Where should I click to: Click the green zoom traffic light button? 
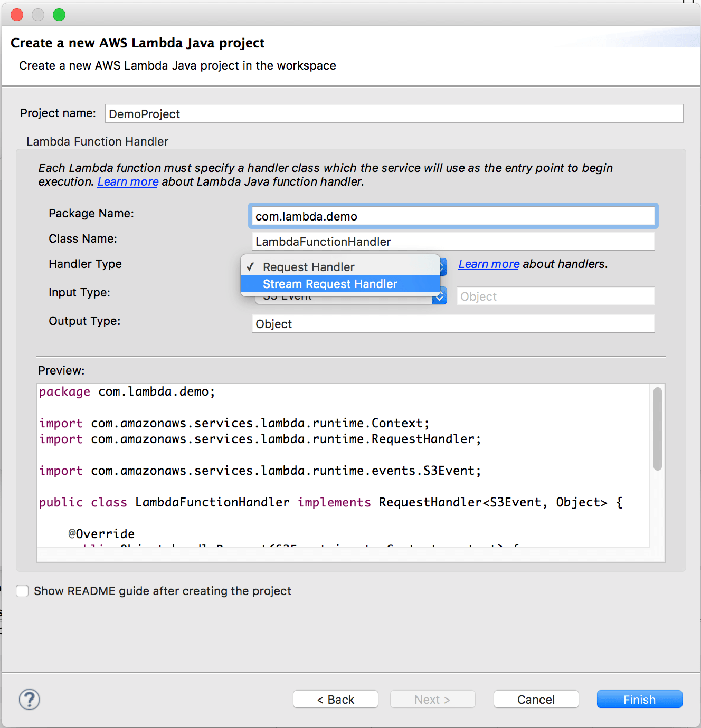tap(59, 15)
